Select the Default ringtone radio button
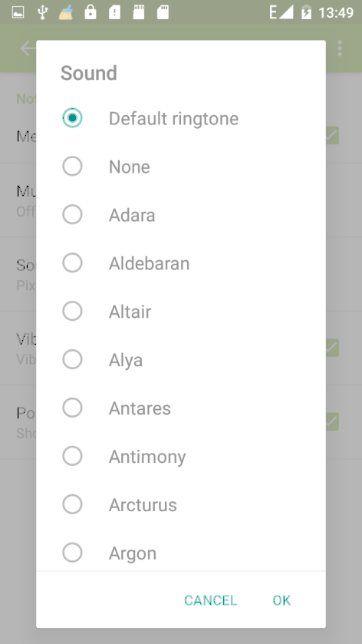Screen dimensions: 362x644 click(x=72, y=118)
